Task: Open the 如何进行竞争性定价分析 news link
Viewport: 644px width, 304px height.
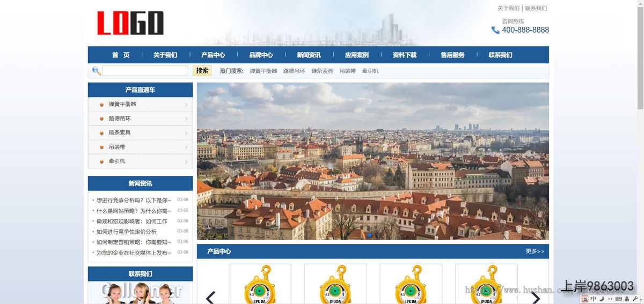Action: coord(127,232)
